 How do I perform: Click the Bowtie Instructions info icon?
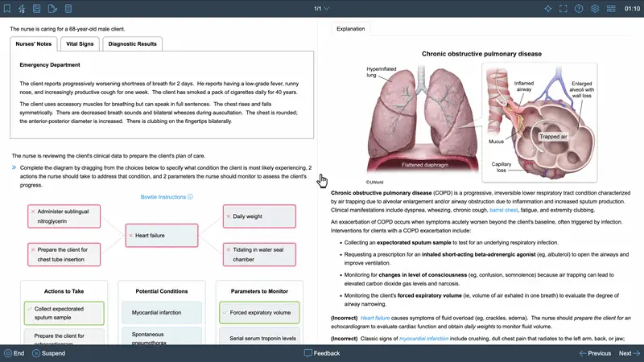pos(190,197)
